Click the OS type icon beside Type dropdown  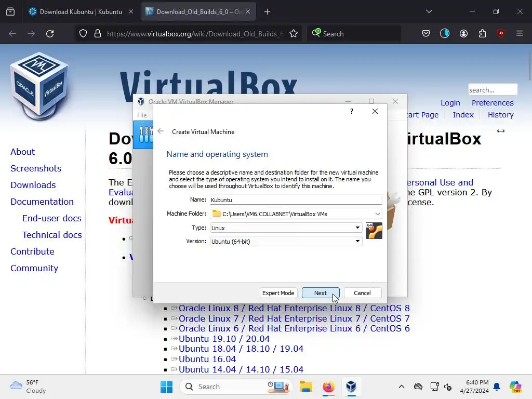pyautogui.click(x=374, y=231)
